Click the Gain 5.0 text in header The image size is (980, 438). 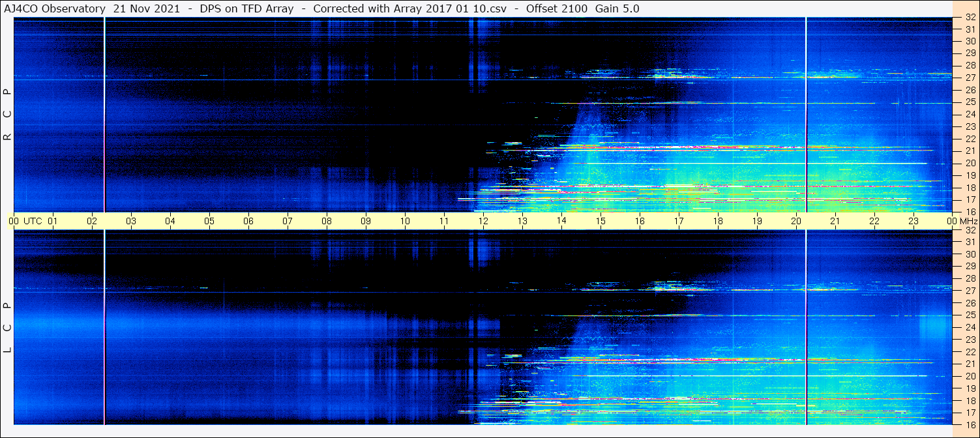click(617, 8)
